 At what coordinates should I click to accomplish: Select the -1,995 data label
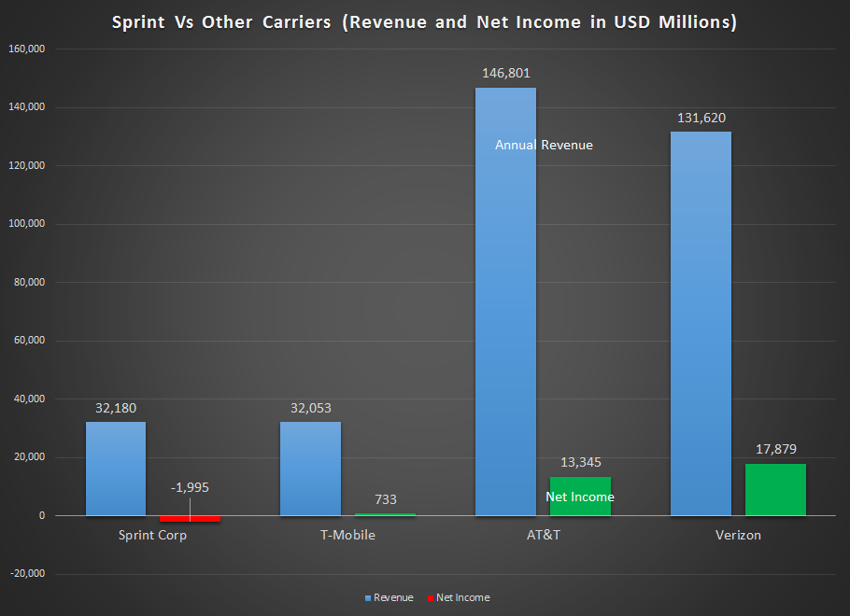(x=190, y=487)
